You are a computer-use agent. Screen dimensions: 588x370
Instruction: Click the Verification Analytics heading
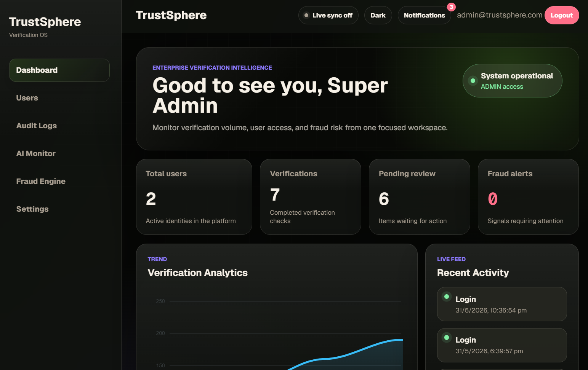pos(198,273)
